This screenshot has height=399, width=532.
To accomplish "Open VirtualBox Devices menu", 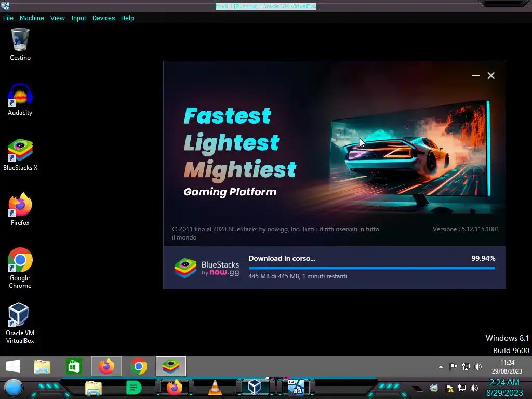I will pos(103,18).
